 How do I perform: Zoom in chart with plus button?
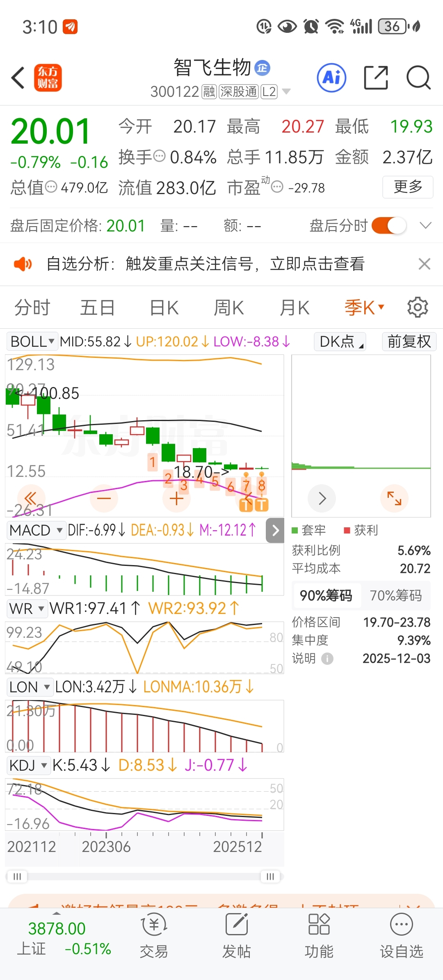coord(176,498)
